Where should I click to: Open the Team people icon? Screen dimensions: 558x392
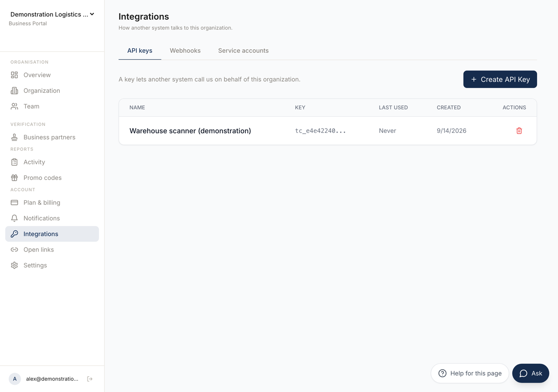click(14, 106)
